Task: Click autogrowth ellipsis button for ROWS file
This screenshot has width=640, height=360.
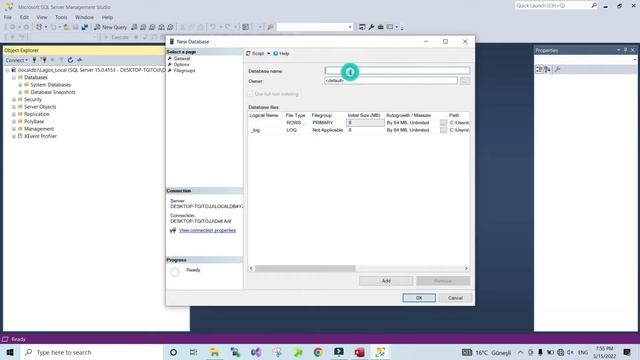Action: [x=443, y=122]
